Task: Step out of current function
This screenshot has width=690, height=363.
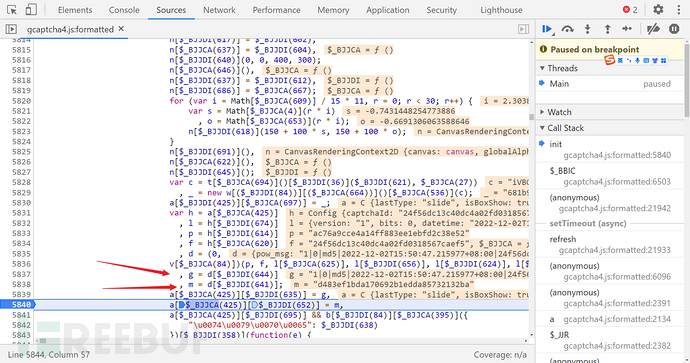Action: click(607, 29)
